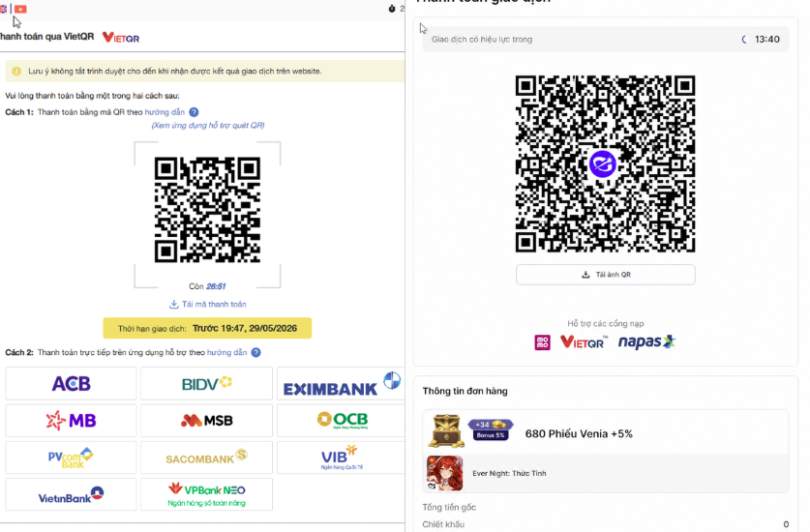
Task: Select Eximbank payment app
Action: [x=341, y=384]
